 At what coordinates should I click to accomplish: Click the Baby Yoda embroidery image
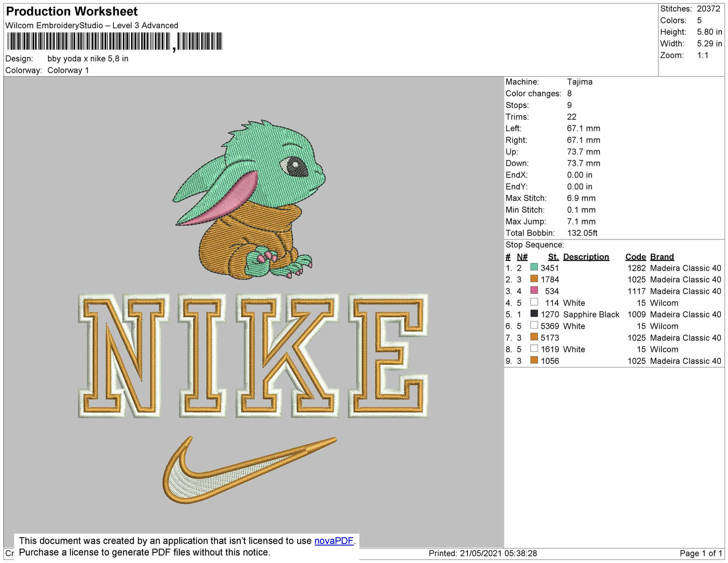pyautogui.click(x=249, y=200)
